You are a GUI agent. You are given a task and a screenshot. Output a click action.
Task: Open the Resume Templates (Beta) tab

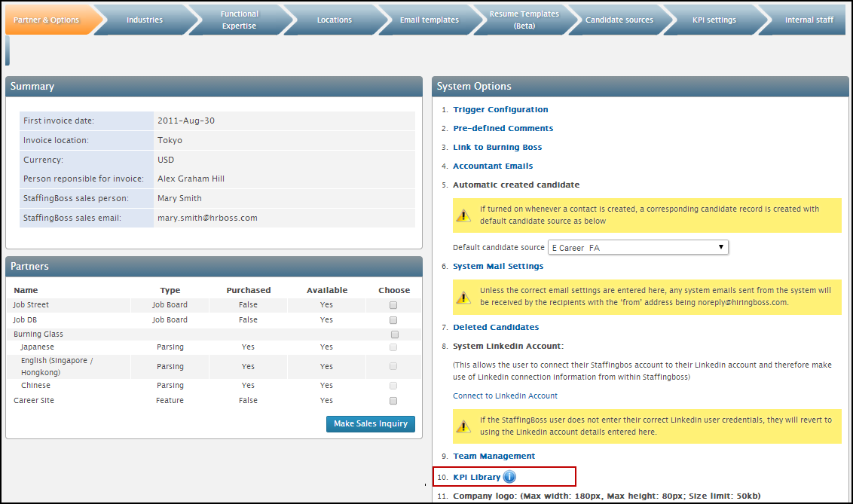[x=524, y=20]
